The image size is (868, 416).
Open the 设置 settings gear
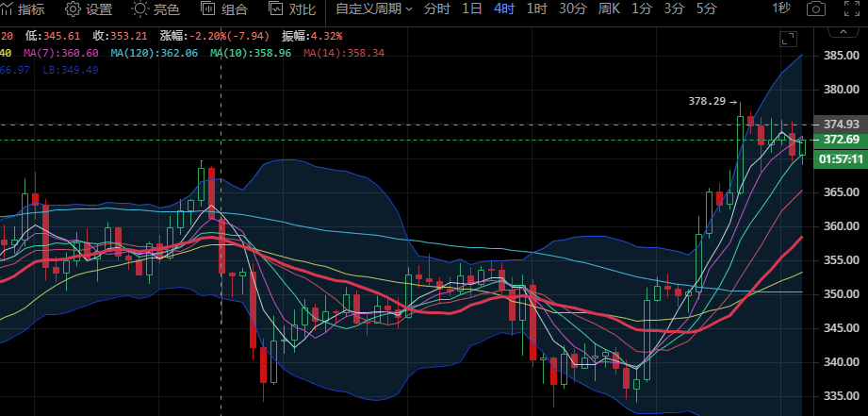(88, 9)
